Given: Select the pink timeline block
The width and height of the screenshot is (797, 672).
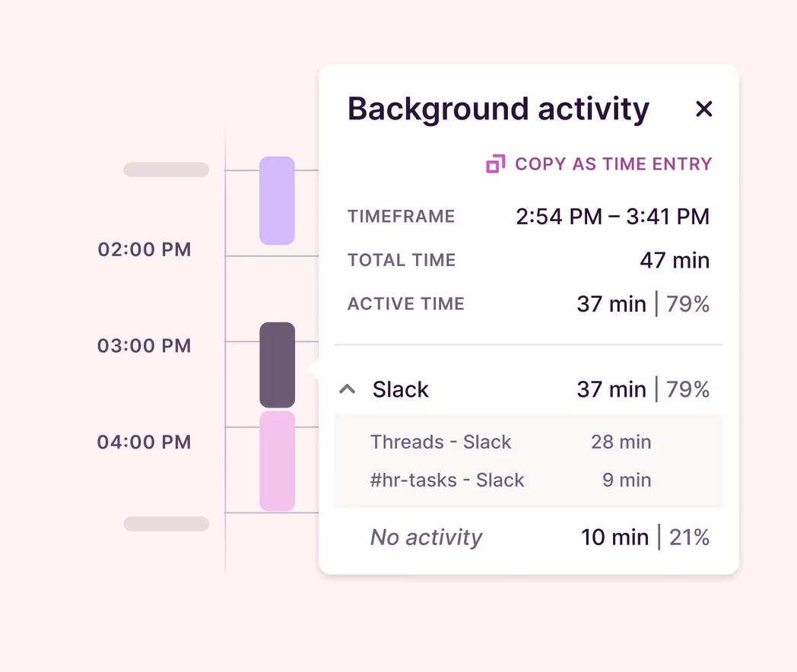Looking at the screenshot, I should (x=277, y=461).
